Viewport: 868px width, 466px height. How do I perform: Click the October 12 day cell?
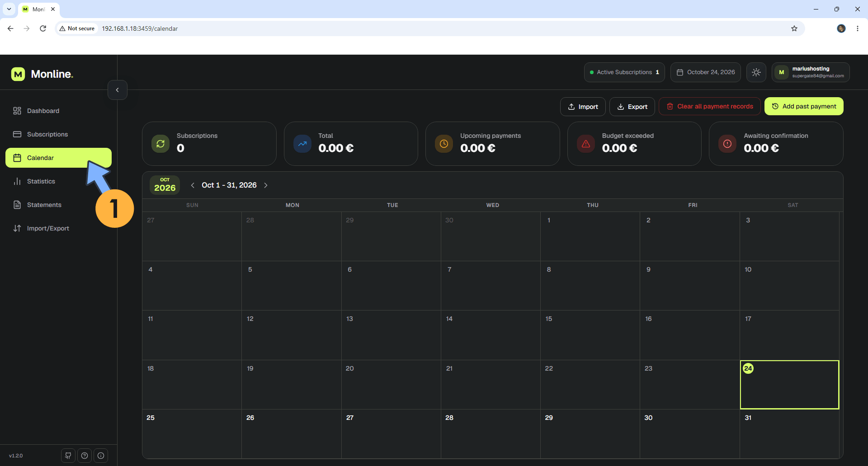pyautogui.click(x=291, y=335)
